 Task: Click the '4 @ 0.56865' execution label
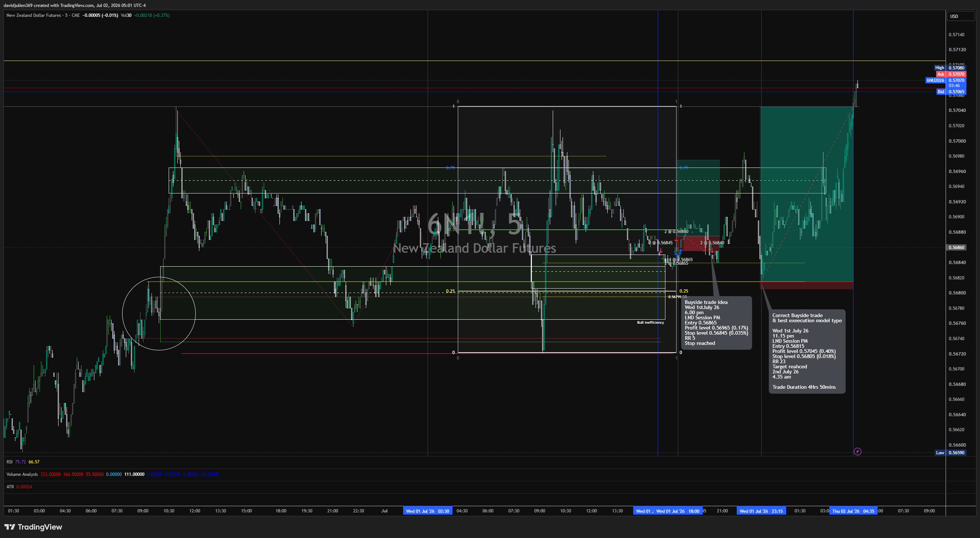pyautogui.click(x=681, y=259)
